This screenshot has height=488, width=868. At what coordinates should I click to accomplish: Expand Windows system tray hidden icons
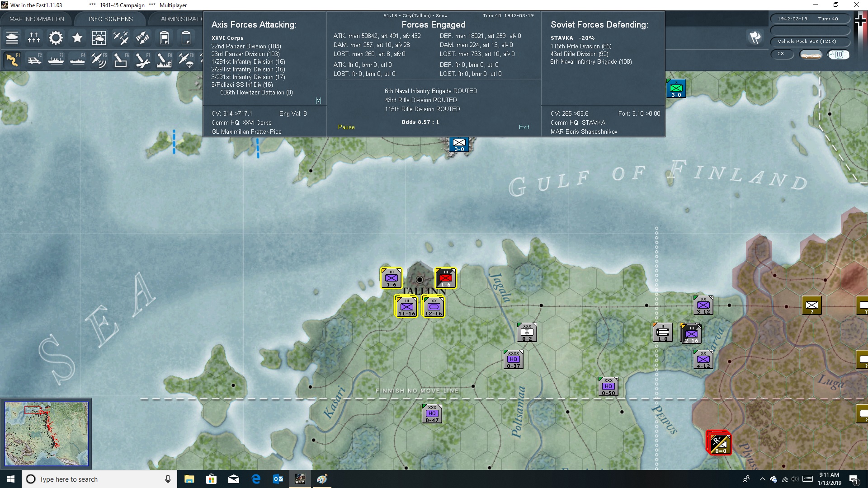762,479
